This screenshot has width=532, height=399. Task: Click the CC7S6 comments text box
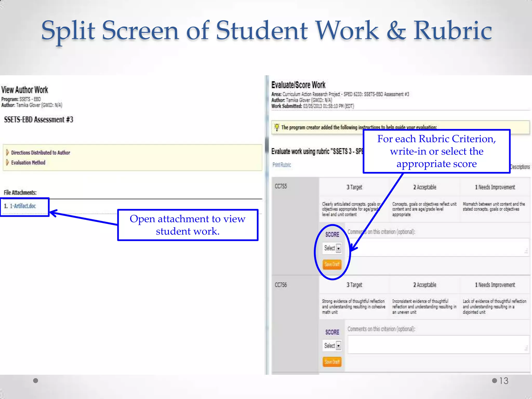click(x=438, y=344)
